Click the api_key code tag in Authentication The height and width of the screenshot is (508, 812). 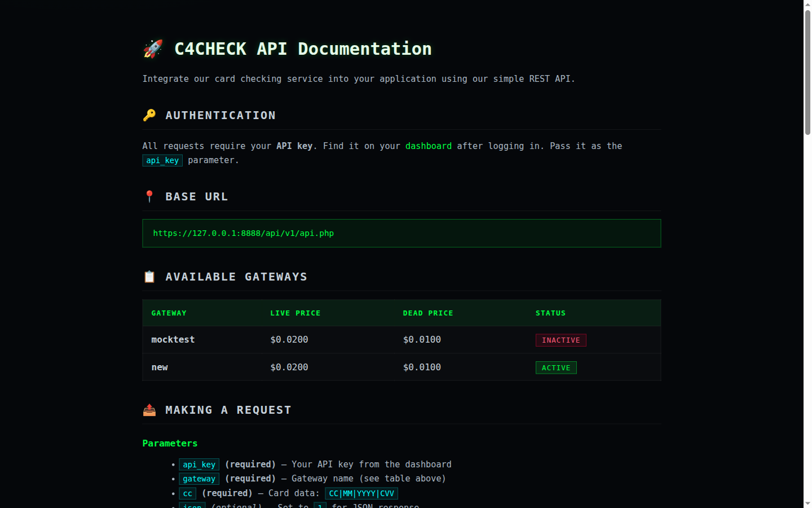(162, 160)
